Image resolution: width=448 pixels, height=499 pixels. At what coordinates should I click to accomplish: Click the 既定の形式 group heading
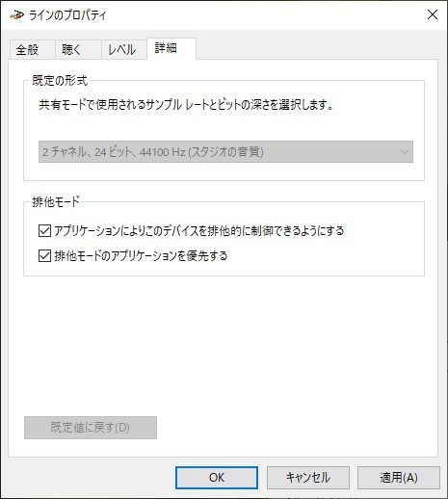(60, 81)
